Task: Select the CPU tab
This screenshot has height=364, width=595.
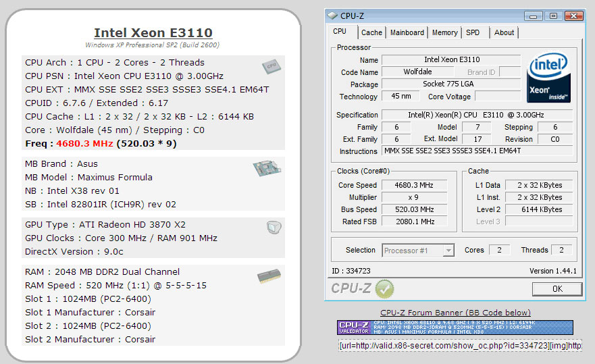Action: tap(340, 32)
